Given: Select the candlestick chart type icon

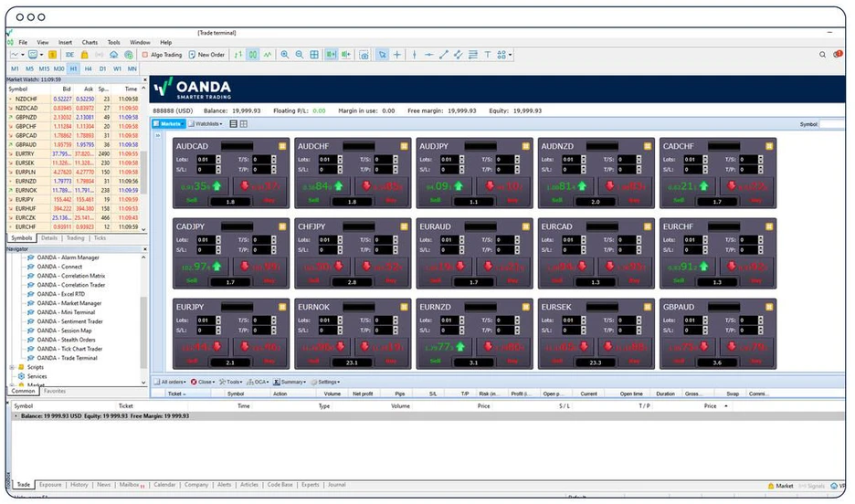Looking at the screenshot, I should click(x=253, y=55).
